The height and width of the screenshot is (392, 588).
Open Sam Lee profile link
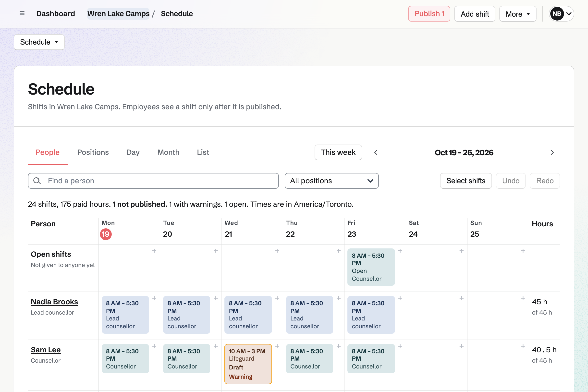(46, 350)
